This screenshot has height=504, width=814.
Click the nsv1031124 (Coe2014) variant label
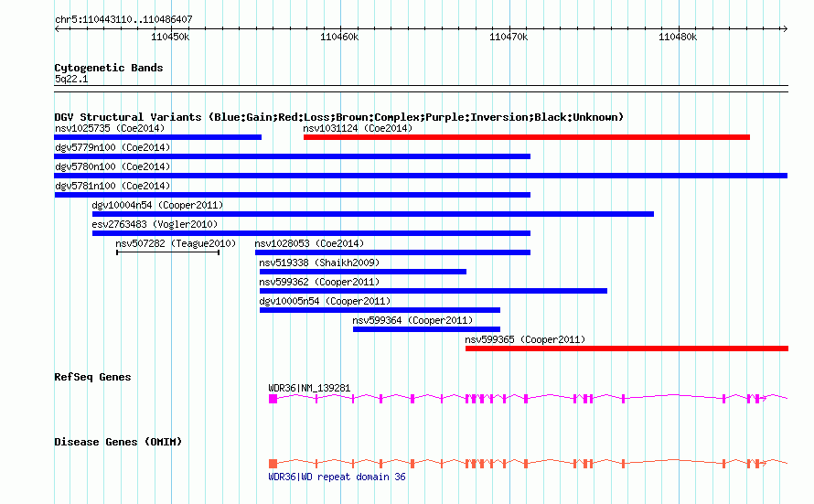358,128
